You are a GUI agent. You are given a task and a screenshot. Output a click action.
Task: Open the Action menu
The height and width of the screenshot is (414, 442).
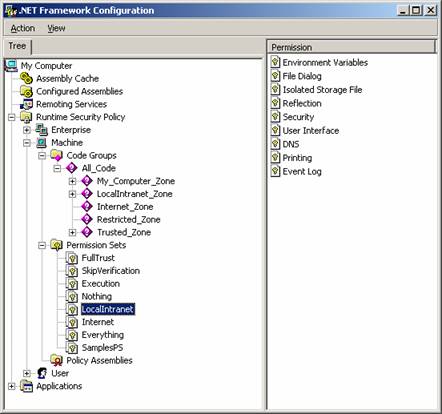[23, 28]
